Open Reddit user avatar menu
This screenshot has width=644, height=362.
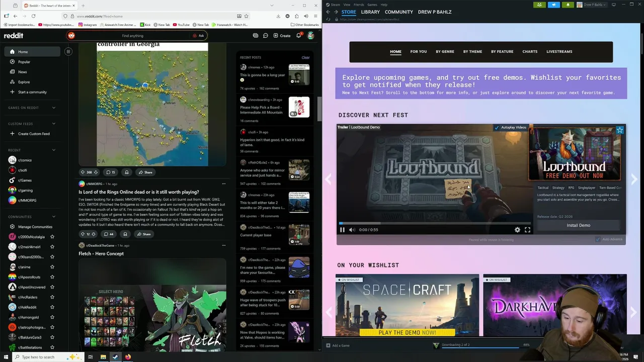311,36
